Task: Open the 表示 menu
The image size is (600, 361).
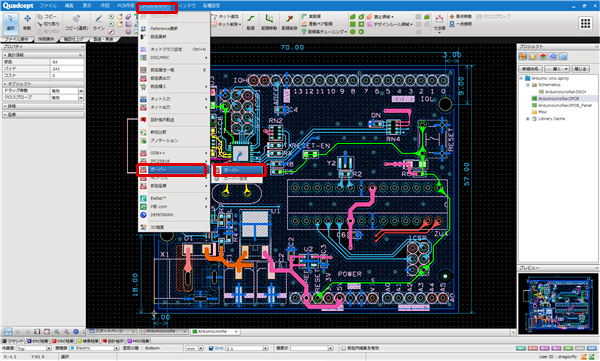Action: 87,6
